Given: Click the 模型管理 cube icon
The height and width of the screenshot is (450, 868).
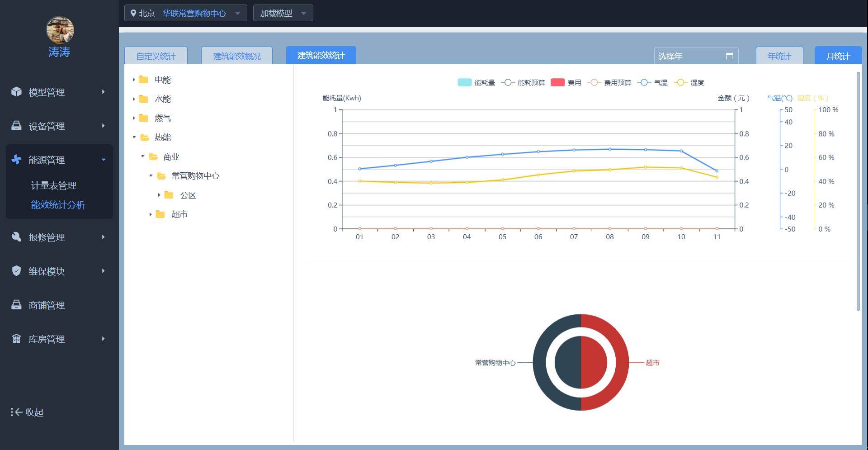Looking at the screenshot, I should point(16,92).
